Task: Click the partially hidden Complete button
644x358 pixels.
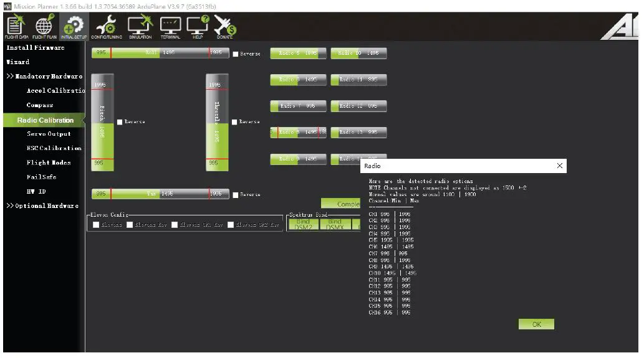Action: [x=340, y=204]
